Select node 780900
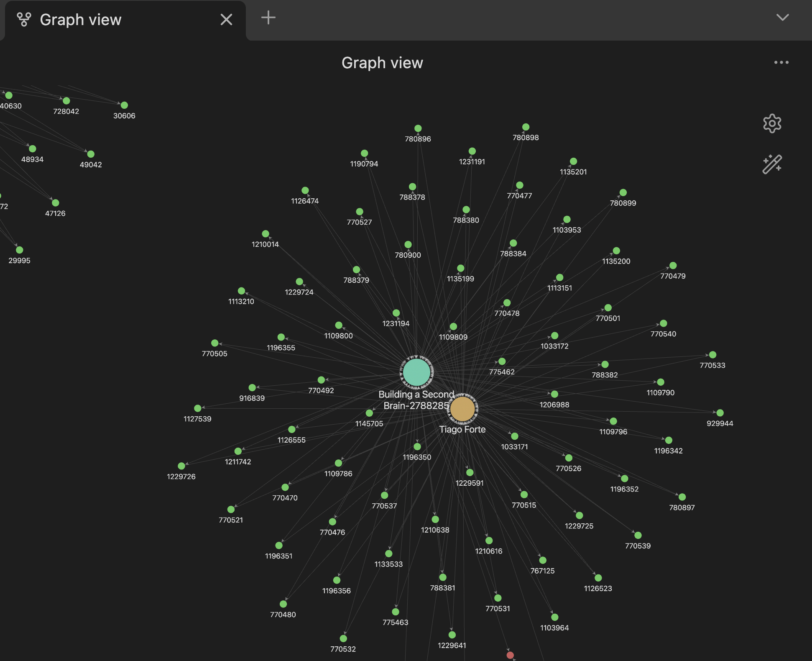The height and width of the screenshot is (661, 812). 408,245
